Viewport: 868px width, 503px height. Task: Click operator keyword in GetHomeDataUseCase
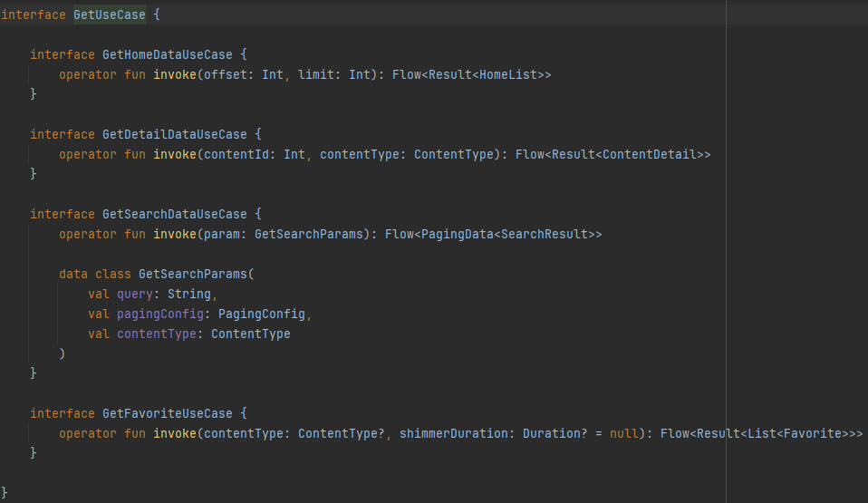point(88,75)
